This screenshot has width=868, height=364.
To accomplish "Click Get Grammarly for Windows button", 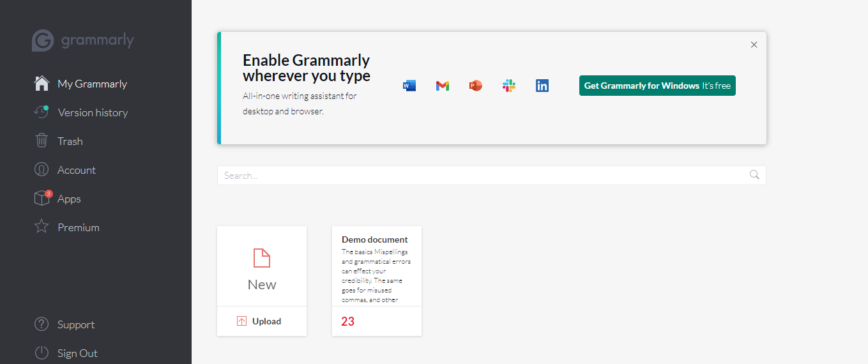I will (x=657, y=86).
